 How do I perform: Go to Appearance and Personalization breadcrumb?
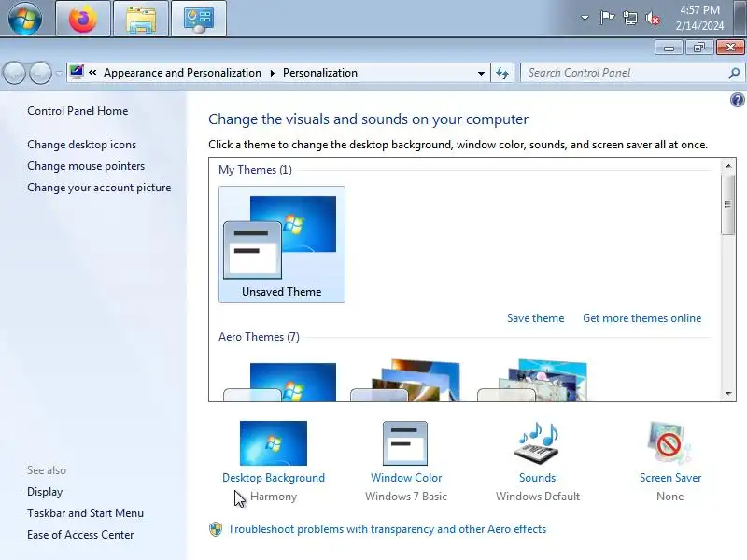coord(182,73)
